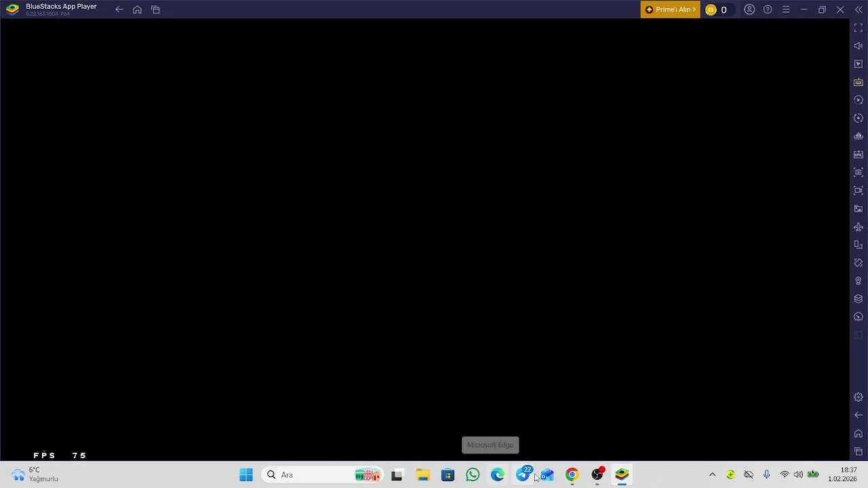Click the back arrow in BlueStacks title bar

coord(119,9)
